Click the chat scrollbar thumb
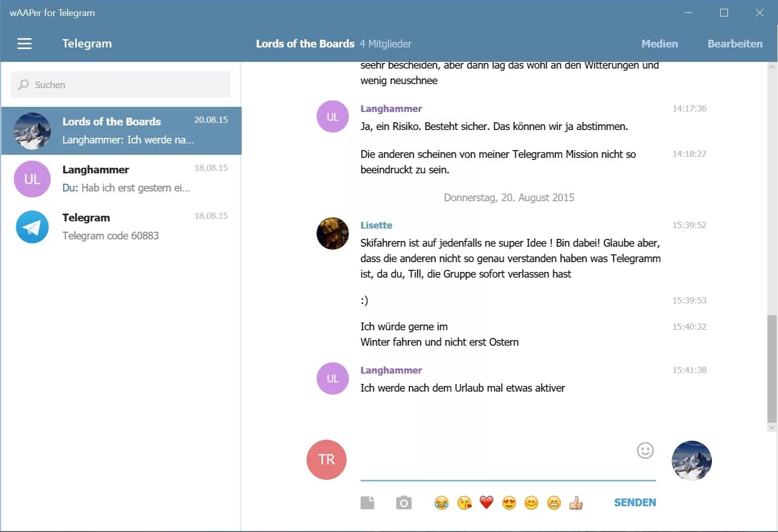Screen dimensions: 778x532 [x=772, y=369]
